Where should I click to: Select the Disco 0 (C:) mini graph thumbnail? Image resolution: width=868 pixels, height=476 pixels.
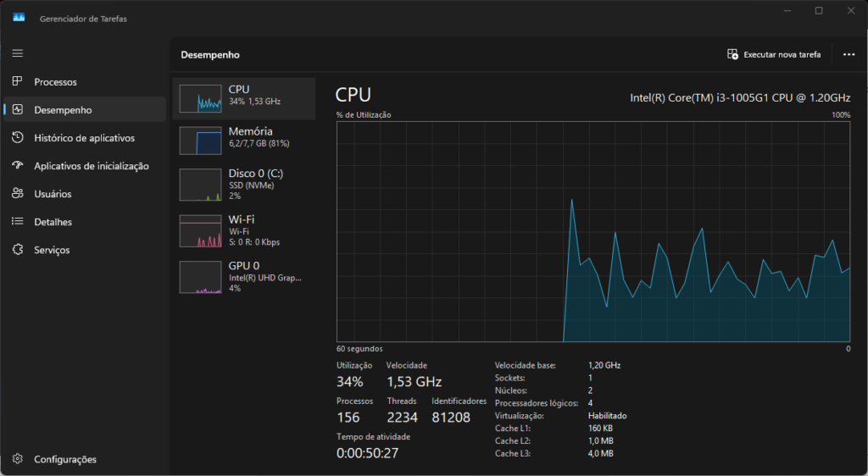[x=200, y=185]
